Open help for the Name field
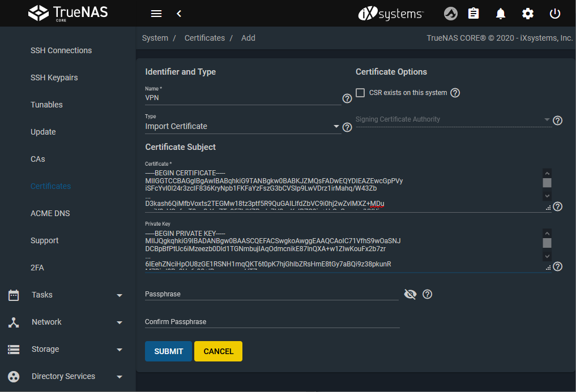 pos(347,99)
